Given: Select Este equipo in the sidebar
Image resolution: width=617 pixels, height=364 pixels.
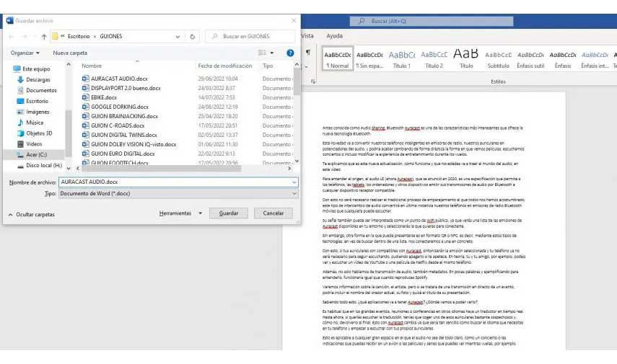Looking at the screenshot, I should click(32, 68).
